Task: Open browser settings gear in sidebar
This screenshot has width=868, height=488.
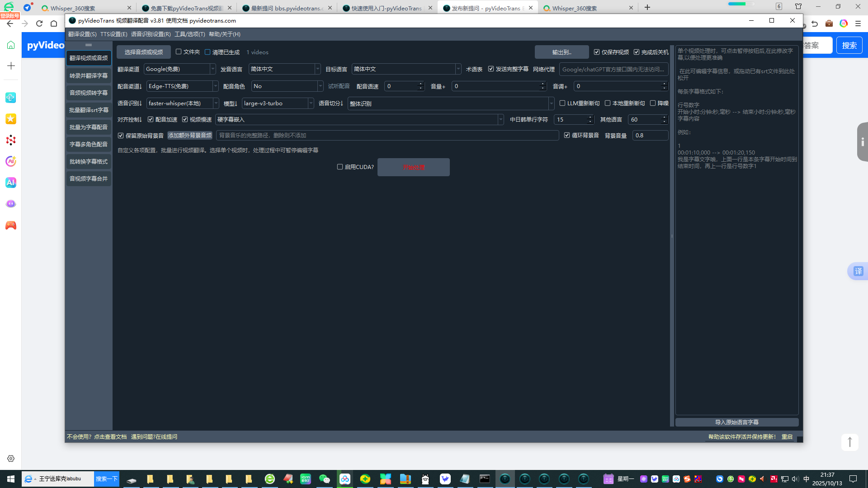Action: [x=11, y=459]
